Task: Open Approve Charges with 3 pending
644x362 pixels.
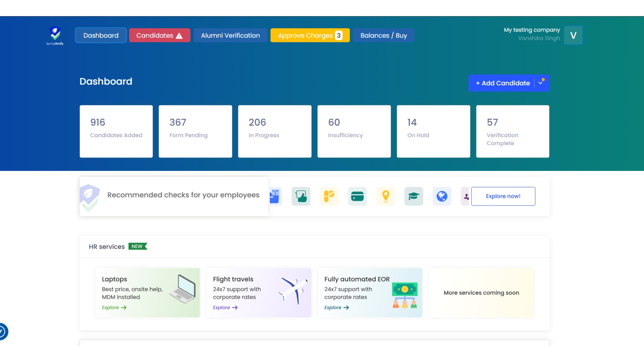Action: pyautogui.click(x=310, y=35)
